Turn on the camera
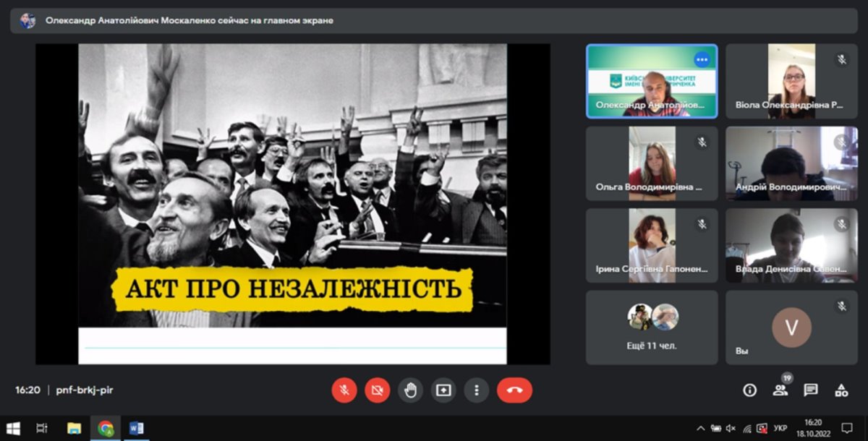This screenshot has height=441, width=868. (x=377, y=390)
